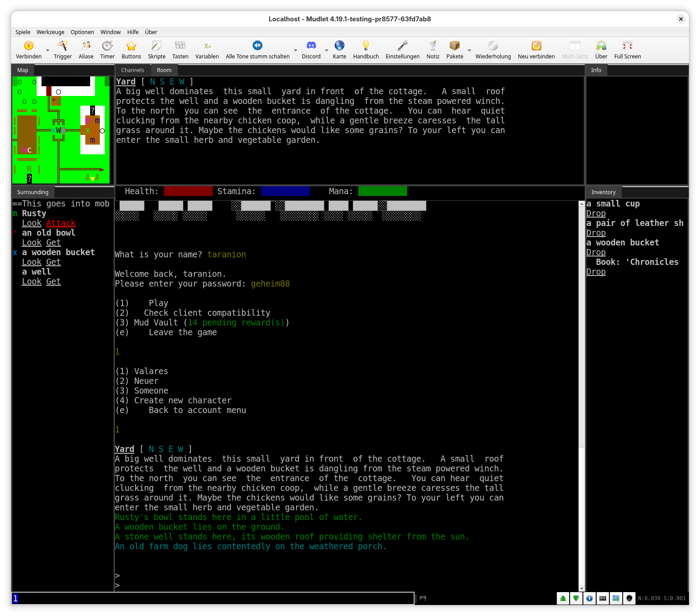Click Drop under a small cup
The image size is (700, 616).
click(x=596, y=214)
